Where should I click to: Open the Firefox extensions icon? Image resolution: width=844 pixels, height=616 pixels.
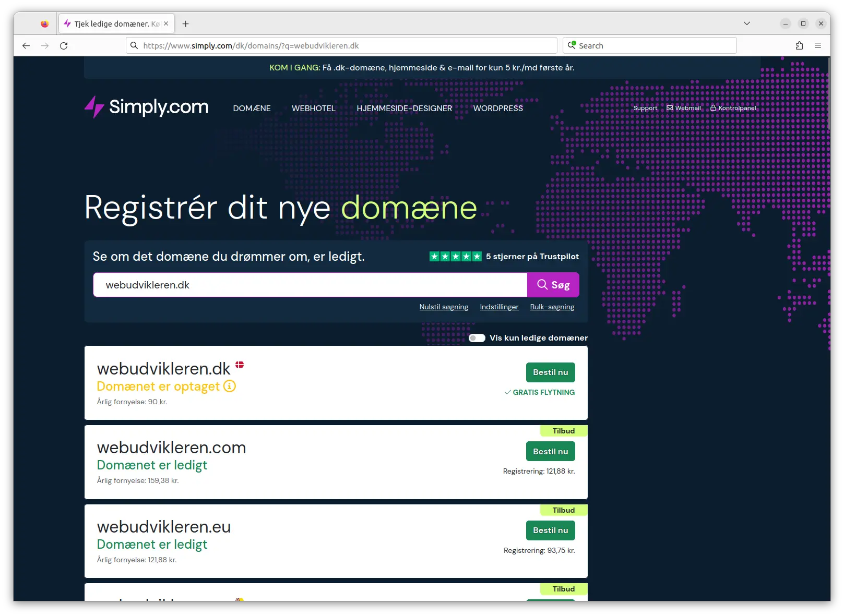click(x=799, y=46)
